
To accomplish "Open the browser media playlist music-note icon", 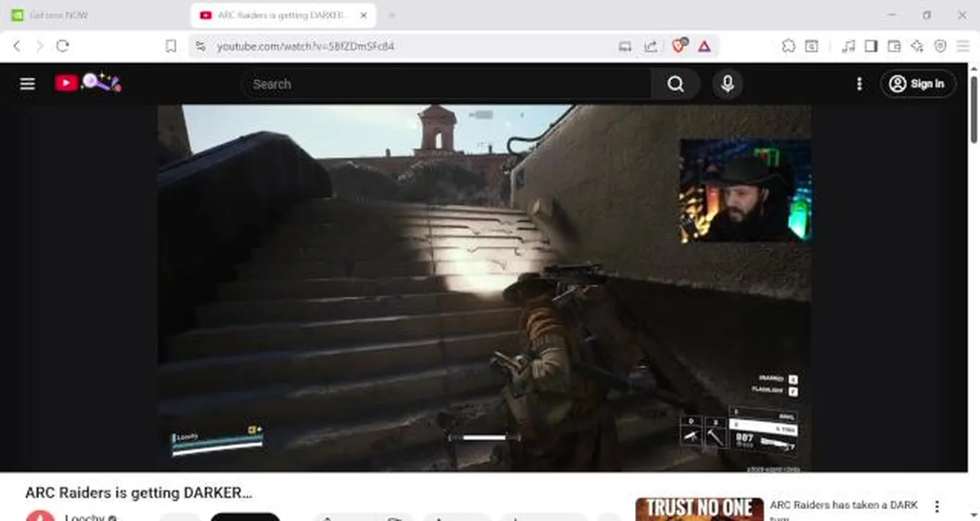I will coord(848,46).
